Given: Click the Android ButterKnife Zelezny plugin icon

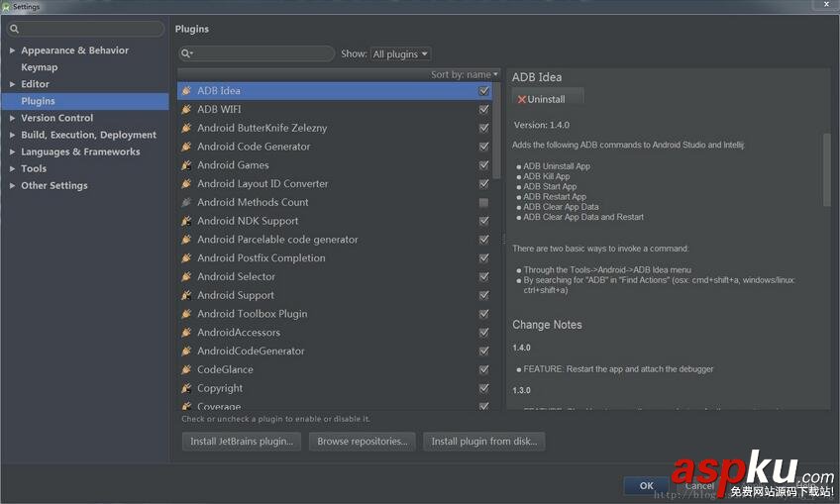Looking at the screenshot, I should (186, 128).
